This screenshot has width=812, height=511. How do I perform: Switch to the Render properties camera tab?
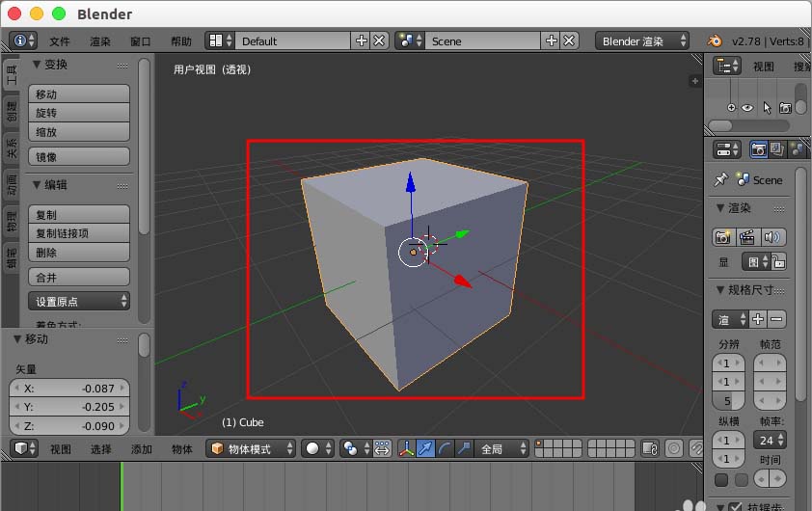pos(759,149)
